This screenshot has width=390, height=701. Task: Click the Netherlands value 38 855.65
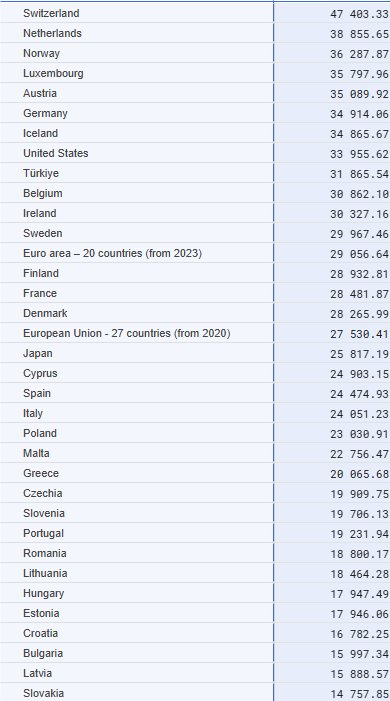pyautogui.click(x=360, y=34)
